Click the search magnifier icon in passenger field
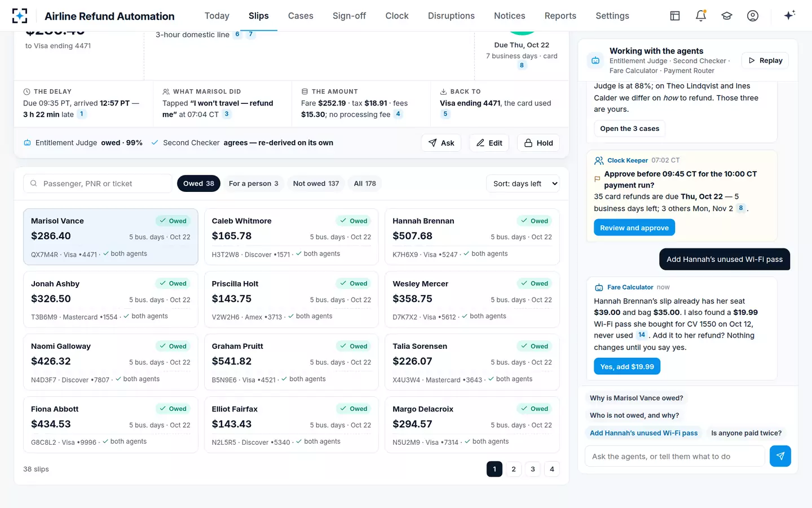This screenshot has width=812, height=508. pos(34,183)
